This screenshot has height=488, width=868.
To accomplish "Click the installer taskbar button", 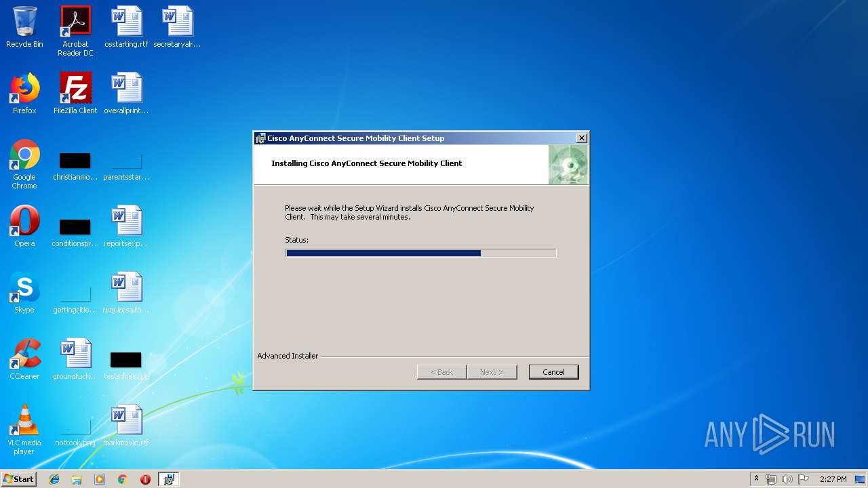I will [168, 479].
